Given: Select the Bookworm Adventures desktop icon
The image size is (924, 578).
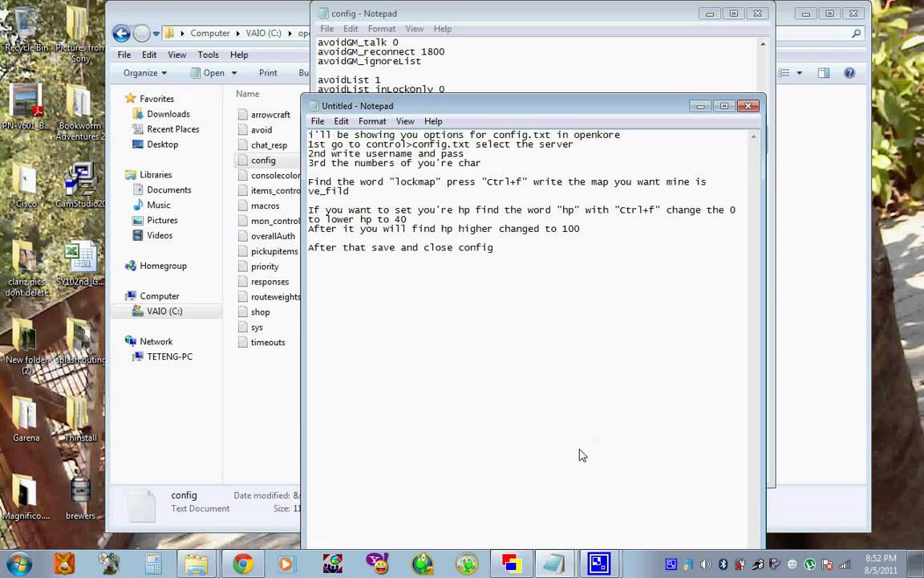Looking at the screenshot, I should [80, 112].
